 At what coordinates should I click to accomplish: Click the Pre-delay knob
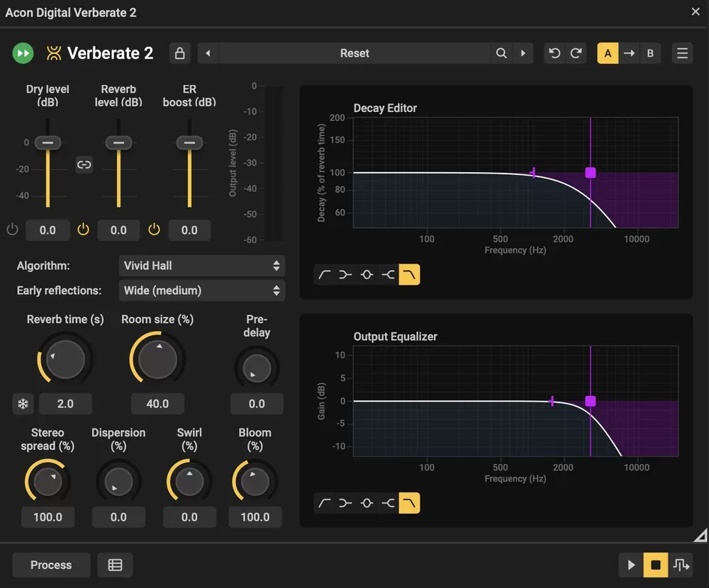tap(257, 368)
